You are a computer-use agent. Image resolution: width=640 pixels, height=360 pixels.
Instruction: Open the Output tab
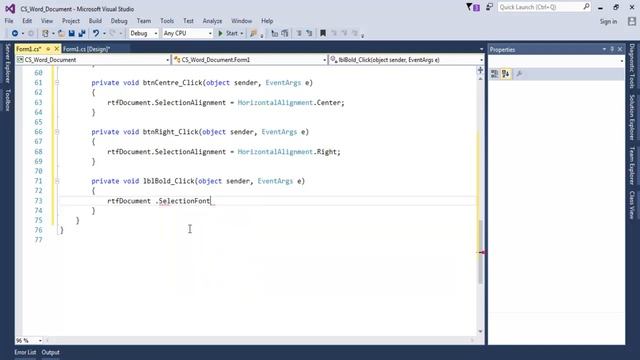coord(51,352)
